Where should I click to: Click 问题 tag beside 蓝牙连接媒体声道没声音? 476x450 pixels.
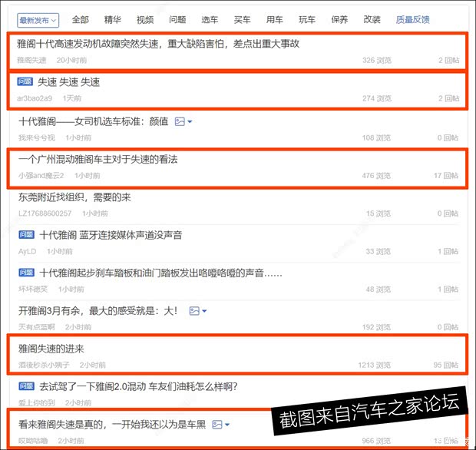point(26,234)
